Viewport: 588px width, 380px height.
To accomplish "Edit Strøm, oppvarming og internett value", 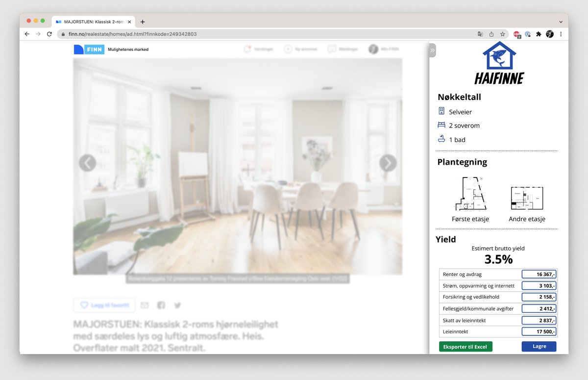I will tap(539, 286).
